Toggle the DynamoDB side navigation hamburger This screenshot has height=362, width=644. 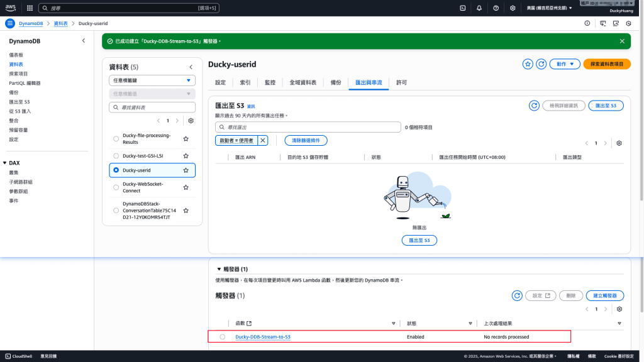[x=10, y=23]
